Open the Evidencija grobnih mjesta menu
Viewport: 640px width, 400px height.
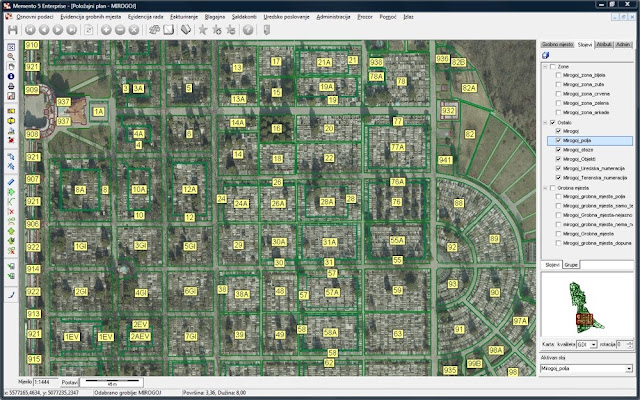91,17
